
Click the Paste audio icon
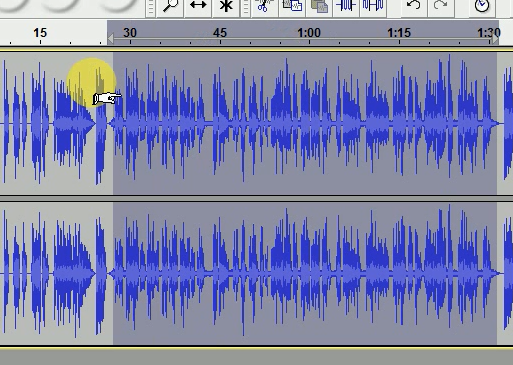(319, 5)
